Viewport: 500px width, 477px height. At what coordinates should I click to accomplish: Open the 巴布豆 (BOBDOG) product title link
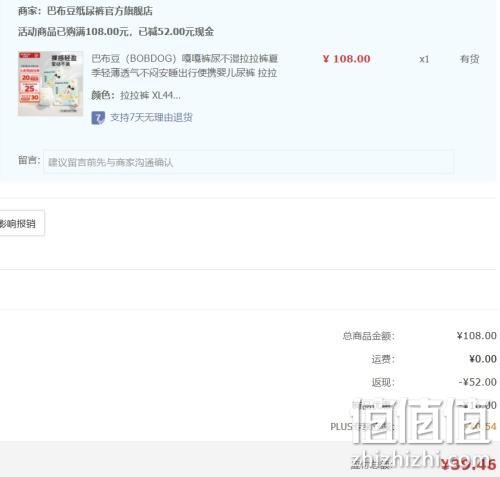pyautogui.click(x=184, y=66)
